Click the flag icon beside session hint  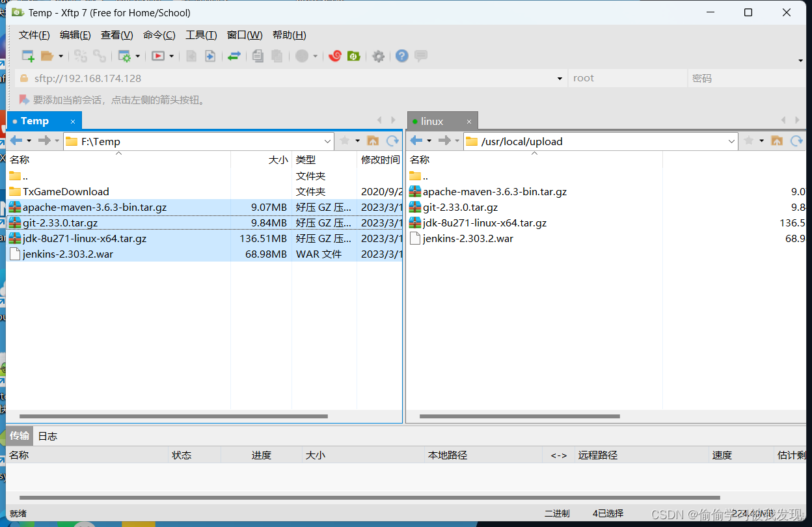[24, 100]
